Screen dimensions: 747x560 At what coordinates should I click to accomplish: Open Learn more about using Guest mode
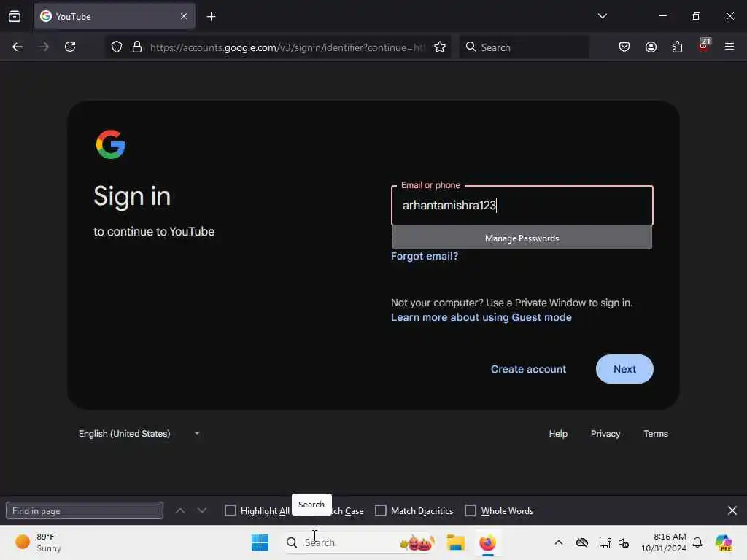tap(481, 317)
